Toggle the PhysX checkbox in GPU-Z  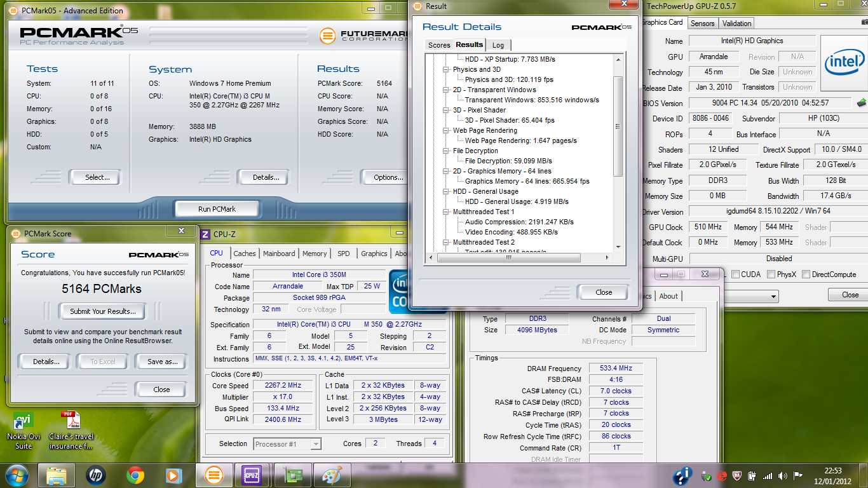771,274
